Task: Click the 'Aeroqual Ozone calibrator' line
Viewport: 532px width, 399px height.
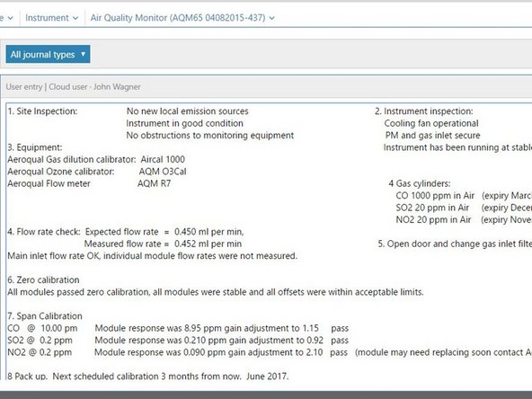Action: coord(97,172)
